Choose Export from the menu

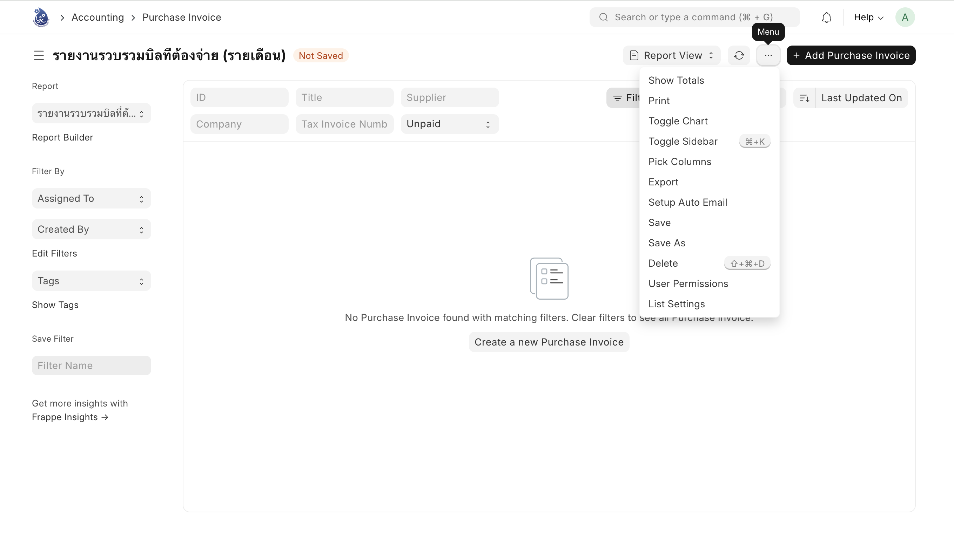709,182
